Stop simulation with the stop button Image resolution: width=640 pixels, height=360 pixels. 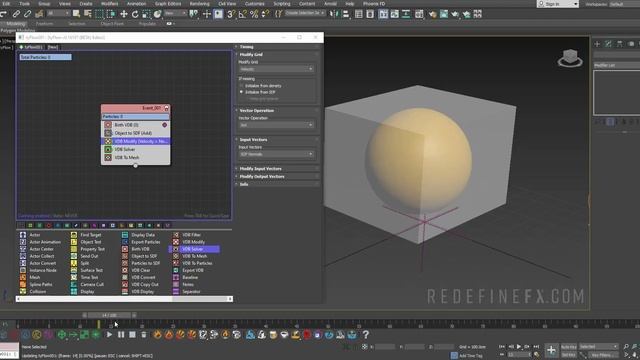(132, 335)
